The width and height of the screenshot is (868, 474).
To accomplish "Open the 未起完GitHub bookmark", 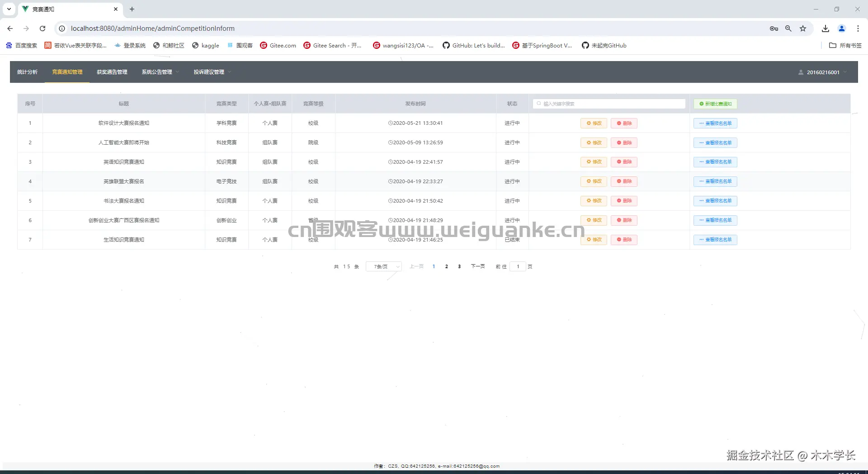I will pyautogui.click(x=604, y=45).
